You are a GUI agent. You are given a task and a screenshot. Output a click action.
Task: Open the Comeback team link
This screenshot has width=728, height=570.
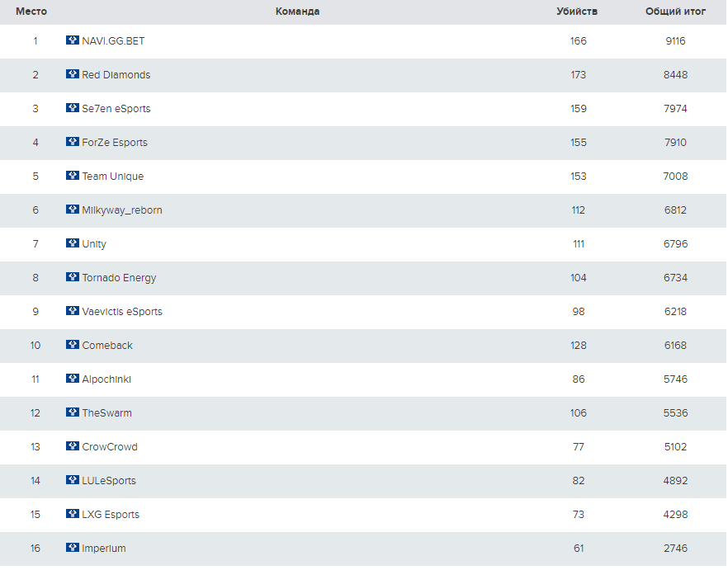tap(107, 346)
